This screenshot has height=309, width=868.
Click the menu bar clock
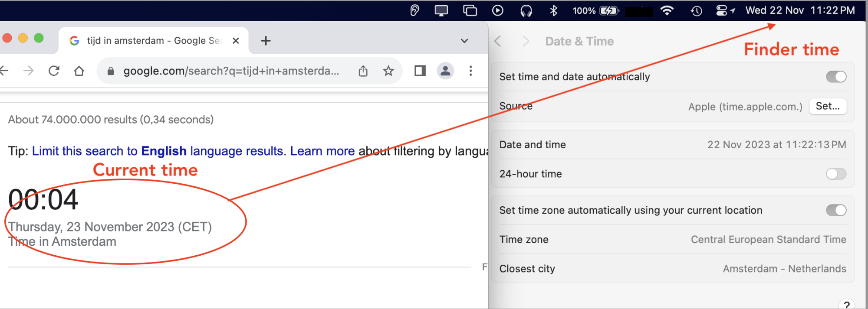pos(800,10)
